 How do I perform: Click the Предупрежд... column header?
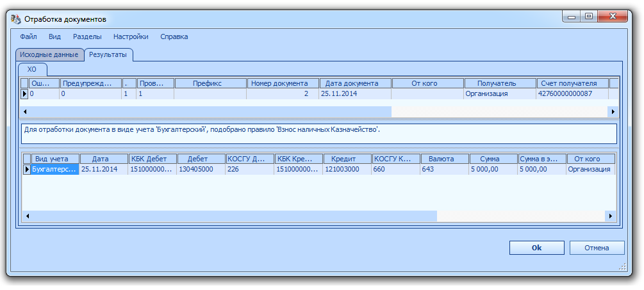tap(90, 83)
